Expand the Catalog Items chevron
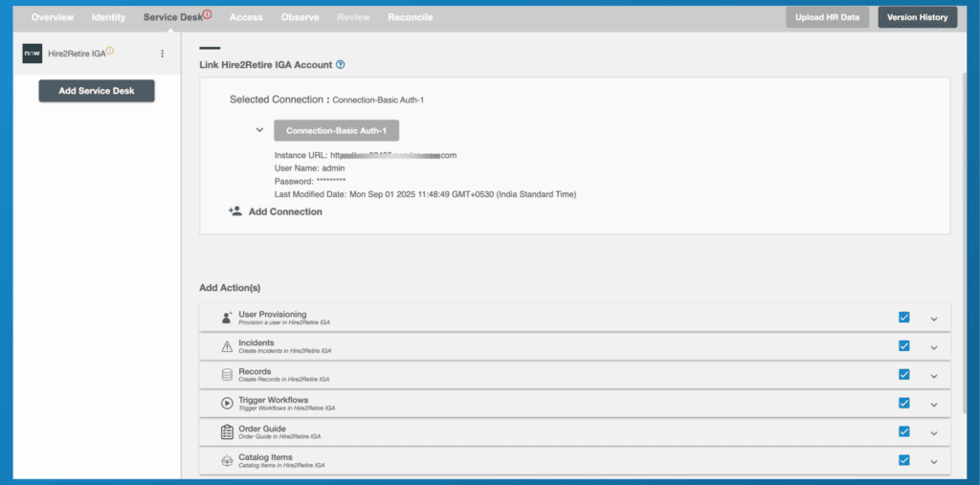The width and height of the screenshot is (980, 485). coord(934,462)
